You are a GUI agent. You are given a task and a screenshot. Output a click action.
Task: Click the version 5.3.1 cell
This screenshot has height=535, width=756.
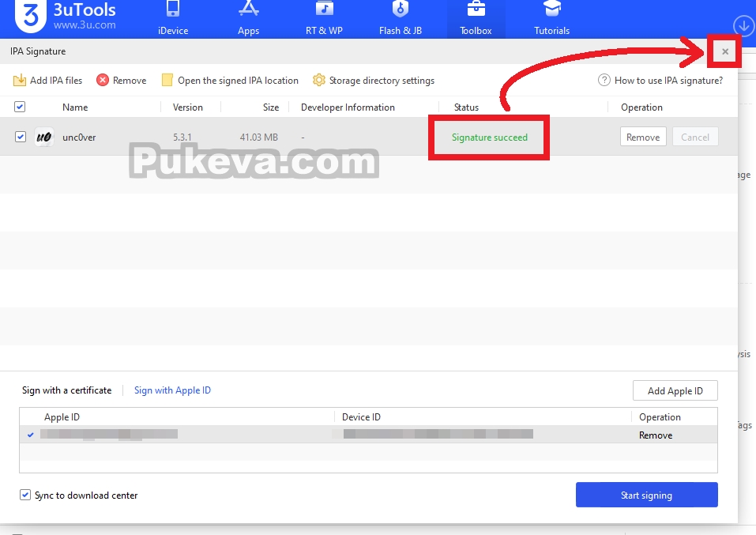click(182, 138)
